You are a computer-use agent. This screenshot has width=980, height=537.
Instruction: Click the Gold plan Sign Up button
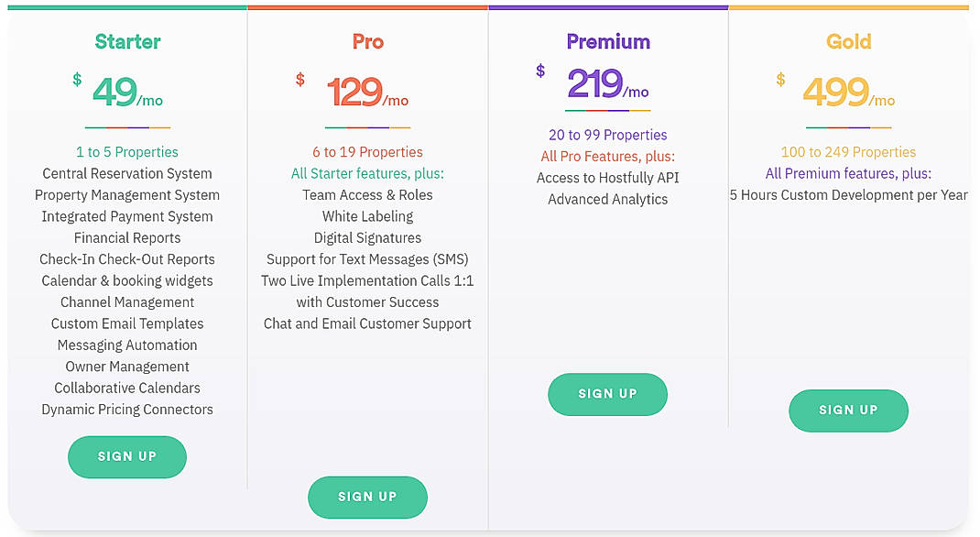pyautogui.click(x=848, y=411)
